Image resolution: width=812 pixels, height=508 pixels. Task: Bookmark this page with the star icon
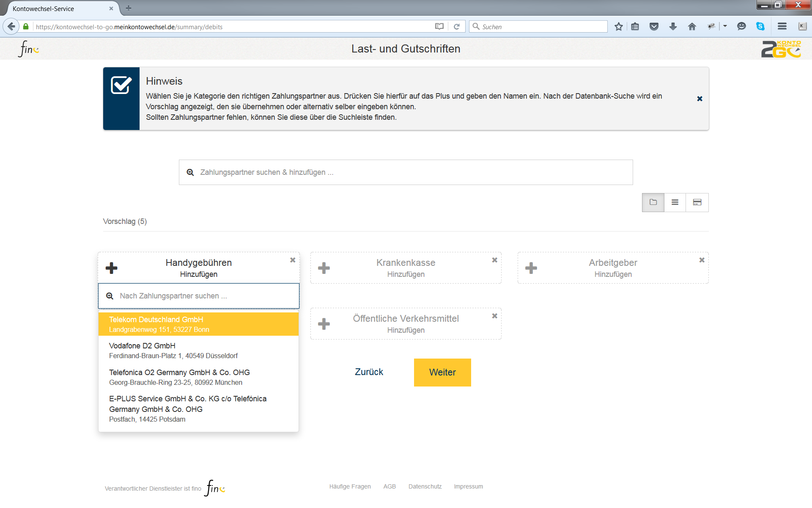[619, 27]
